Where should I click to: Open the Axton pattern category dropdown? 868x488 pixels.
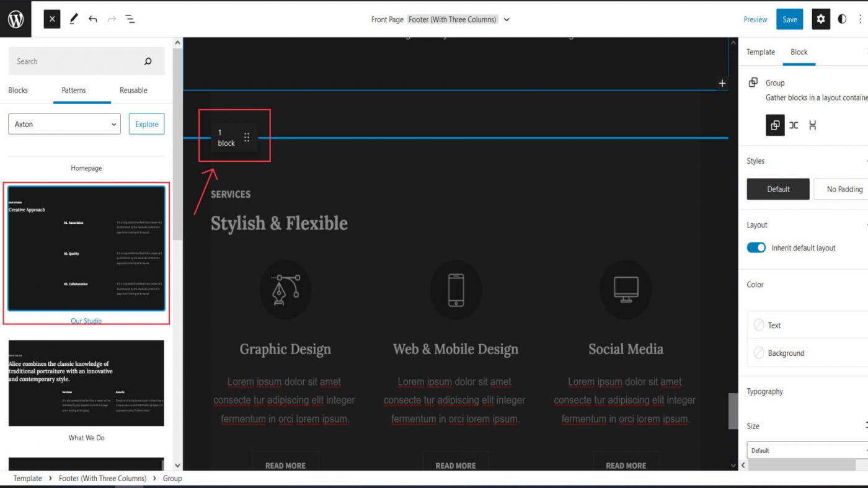tap(64, 124)
